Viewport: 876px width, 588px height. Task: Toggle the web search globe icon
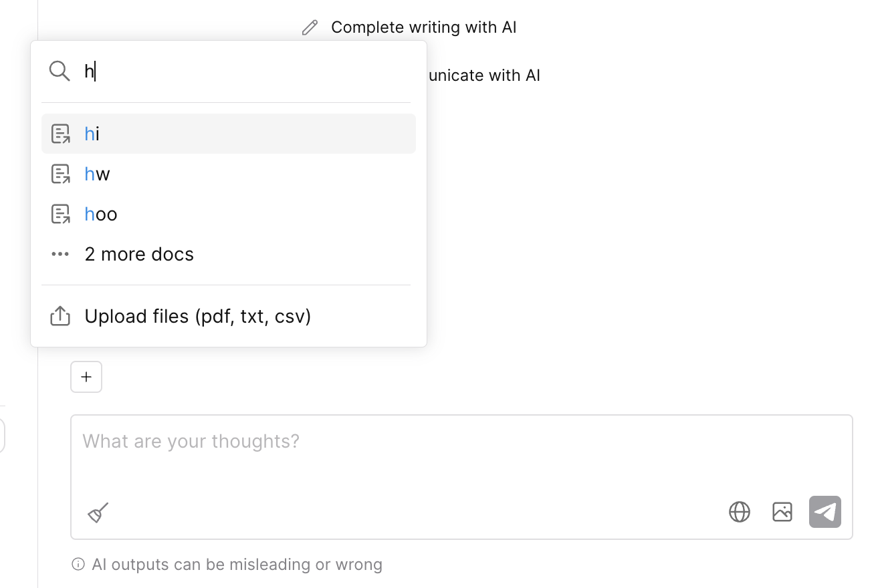tap(739, 512)
